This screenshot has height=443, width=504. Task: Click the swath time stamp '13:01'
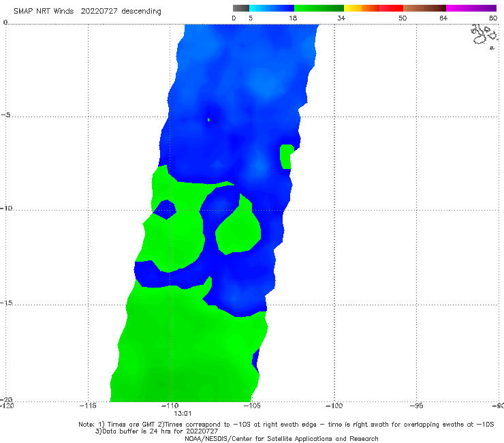[183, 414]
